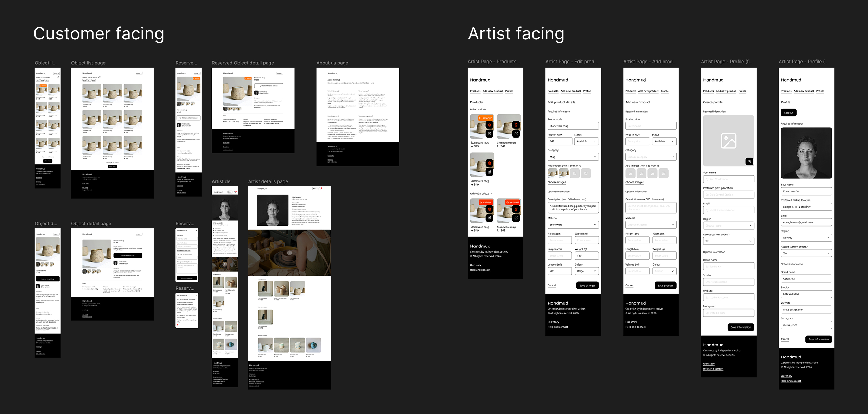Click Weight field showing 180
The width and height of the screenshot is (868, 414).
[x=587, y=256]
